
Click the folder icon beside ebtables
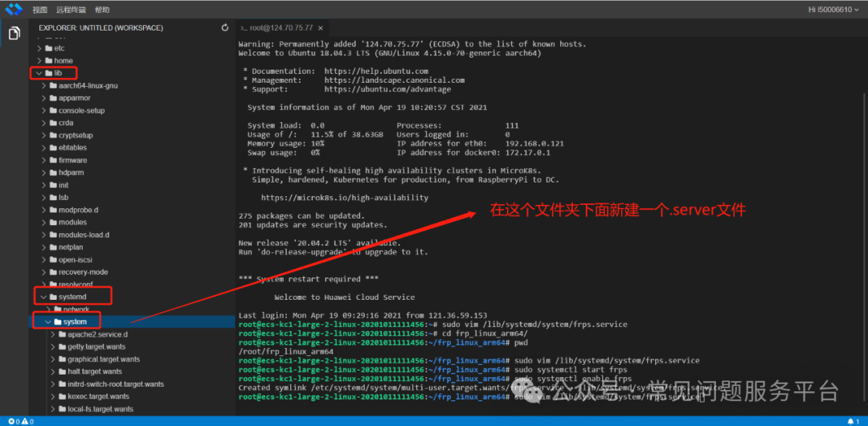54,148
